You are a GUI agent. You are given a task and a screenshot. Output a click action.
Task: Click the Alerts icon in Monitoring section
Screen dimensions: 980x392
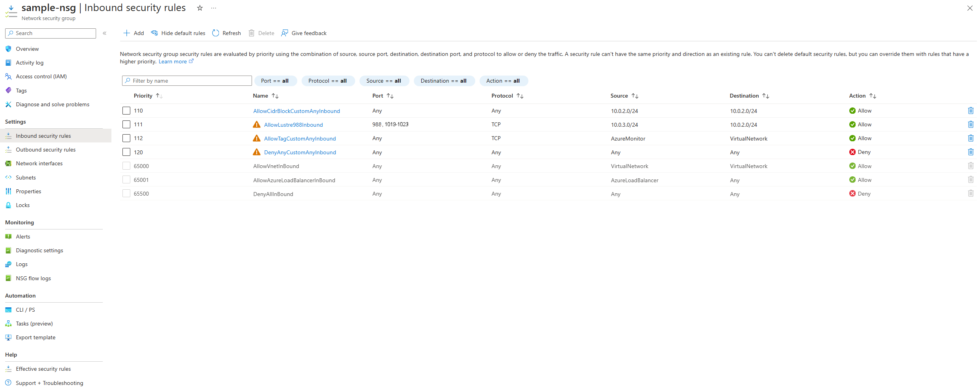point(8,237)
